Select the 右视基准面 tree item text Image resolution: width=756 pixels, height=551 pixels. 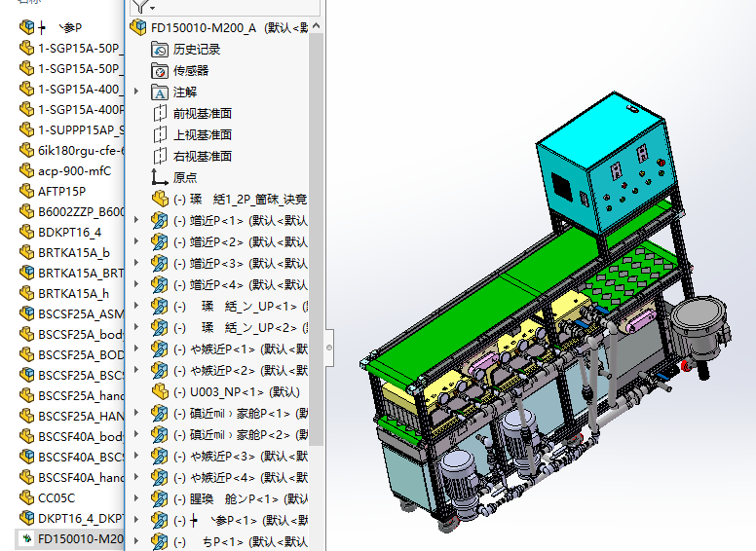(203, 156)
